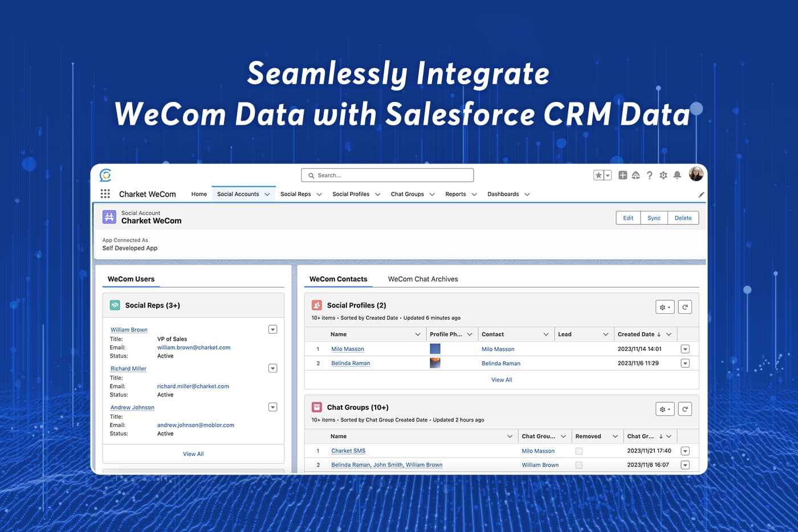798x532 pixels.
Task: Open Andrew Johnson rep record link
Action: tap(132, 407)
